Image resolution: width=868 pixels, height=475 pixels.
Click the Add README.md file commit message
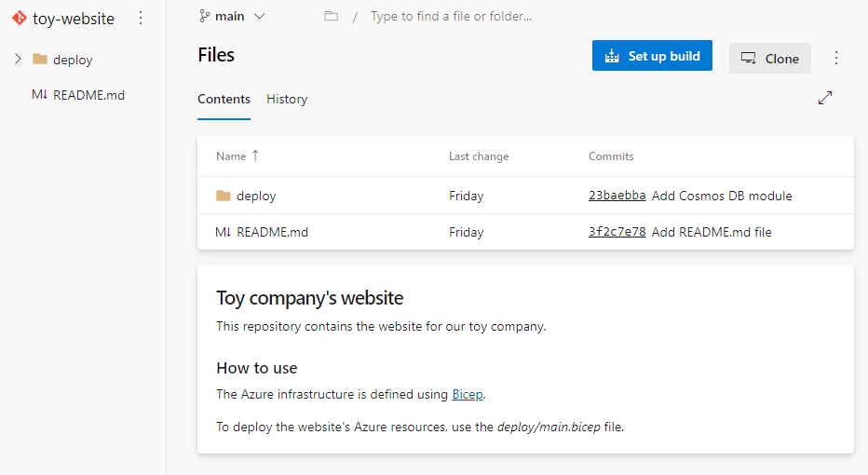pyautogui.click(x=712, y=233)
